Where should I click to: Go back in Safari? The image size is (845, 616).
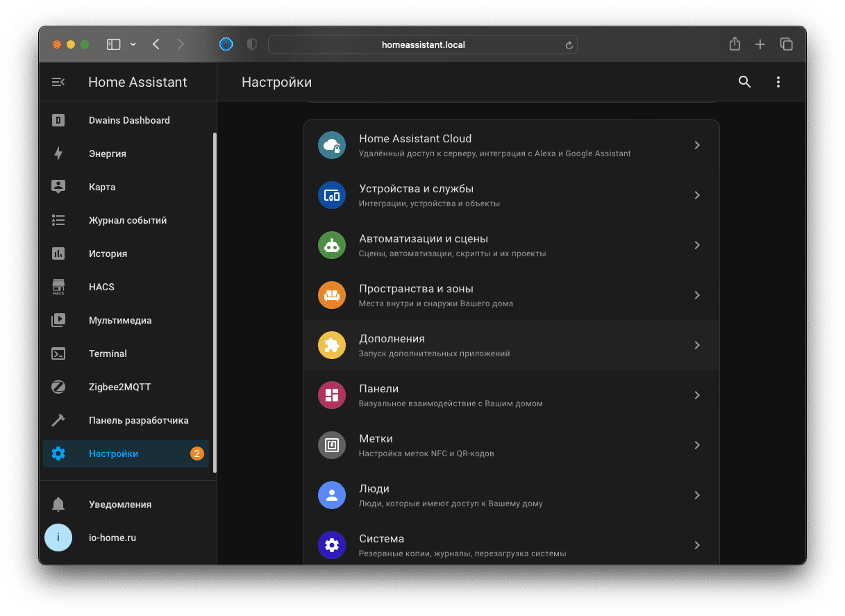pos(156,44)
